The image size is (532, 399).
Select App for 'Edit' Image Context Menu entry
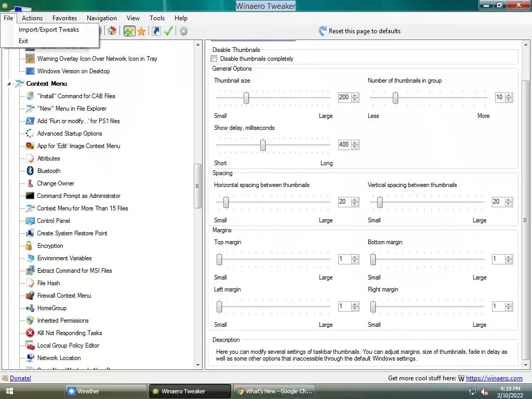[x=79, y=146]
